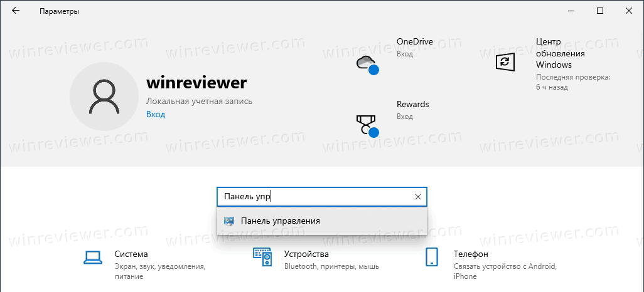Screen dimensions: 644x292
Task: Open the Устройства settings category title
Action: click(306, 254)
